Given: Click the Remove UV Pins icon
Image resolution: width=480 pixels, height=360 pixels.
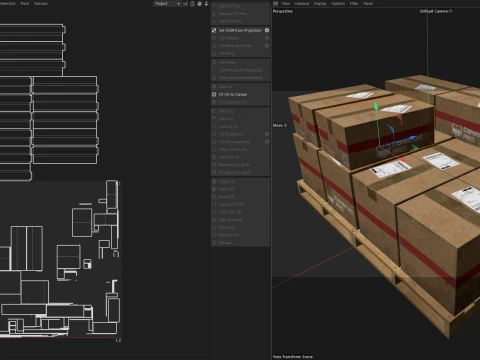Looking at the screenshot, I should 214,14.
